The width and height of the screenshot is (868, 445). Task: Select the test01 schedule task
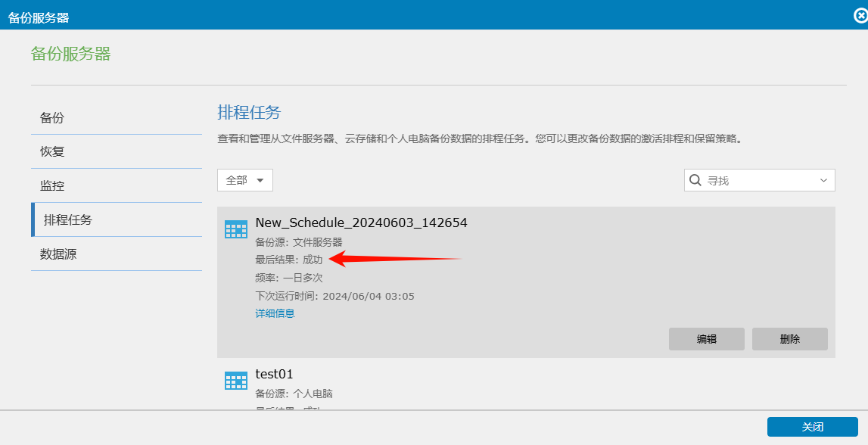pyautogui.click(x=274, y=374)
